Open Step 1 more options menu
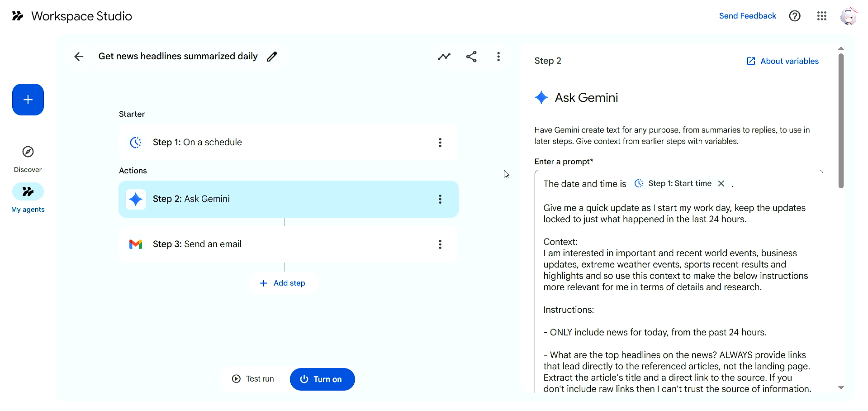868x411 pixels. [440, 143]
